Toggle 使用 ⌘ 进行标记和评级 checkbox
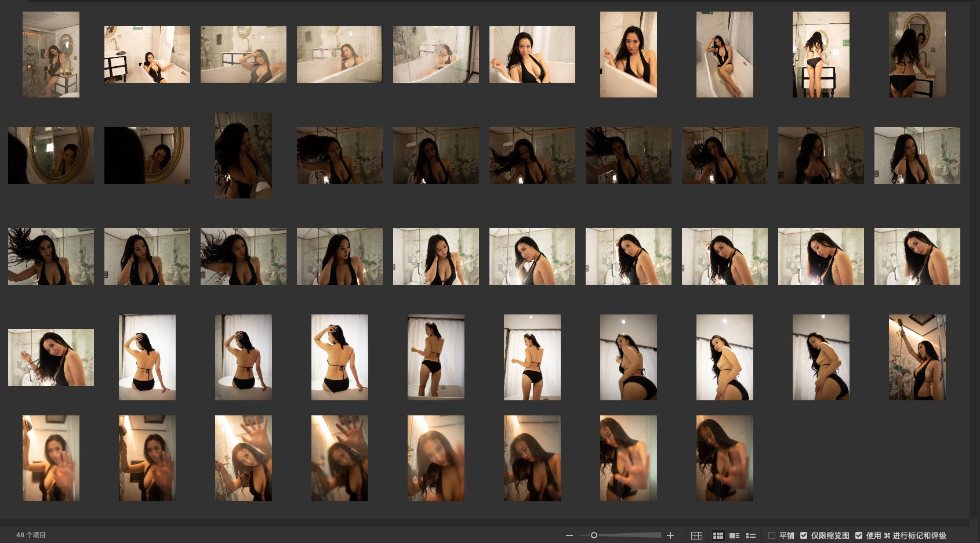 (859, 535)
